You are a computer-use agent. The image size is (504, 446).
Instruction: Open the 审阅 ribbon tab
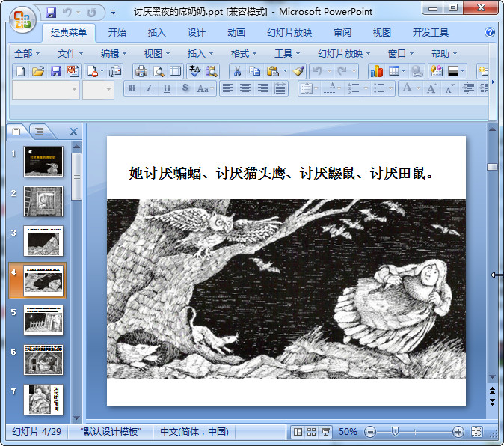point(342,32)
